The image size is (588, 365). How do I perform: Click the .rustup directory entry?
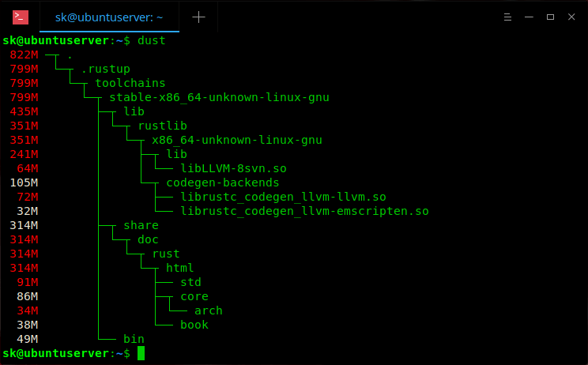pyautogui.click(x=105, y=69)
